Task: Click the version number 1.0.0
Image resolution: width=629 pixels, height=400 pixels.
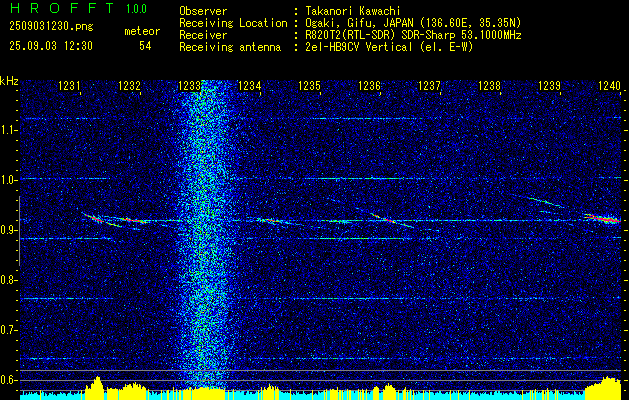Action: pos(136,9)
